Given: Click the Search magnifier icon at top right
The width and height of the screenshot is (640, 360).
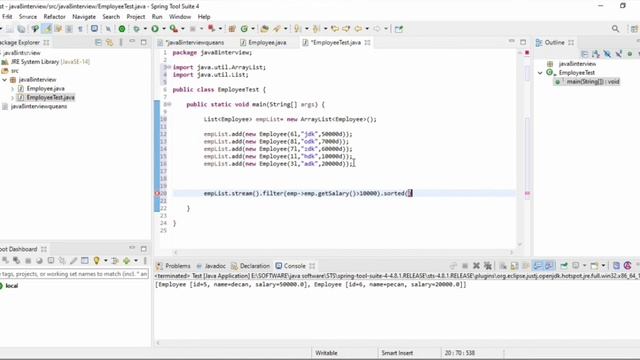Looking at the screenshot, I should coord(615,29).
